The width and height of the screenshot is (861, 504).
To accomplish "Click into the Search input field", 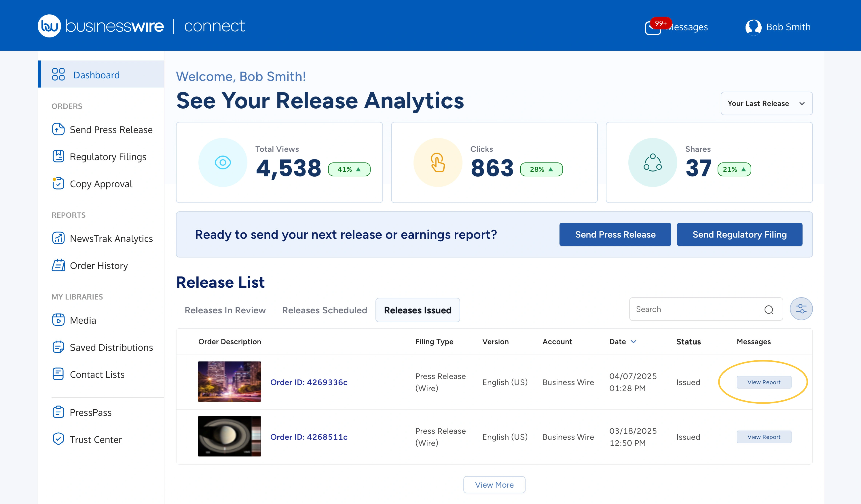I will pos(706,309).
